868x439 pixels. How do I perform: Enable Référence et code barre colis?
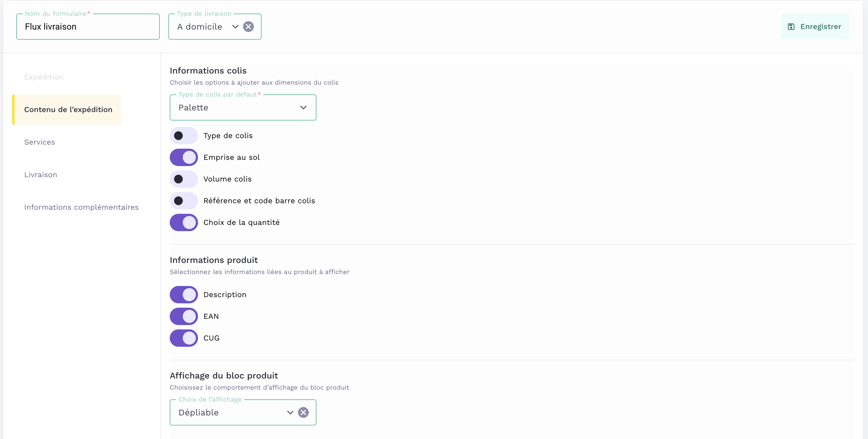coord(184,201)
